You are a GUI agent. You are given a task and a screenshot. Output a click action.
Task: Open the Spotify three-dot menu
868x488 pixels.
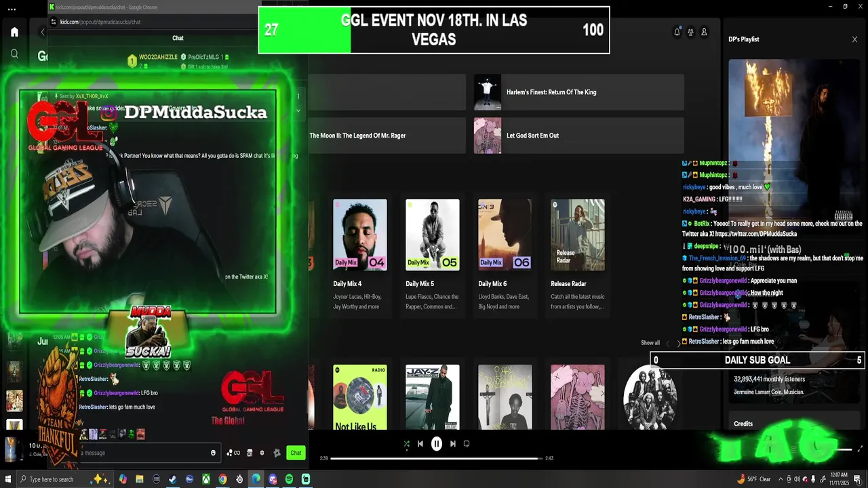(12, 9)
